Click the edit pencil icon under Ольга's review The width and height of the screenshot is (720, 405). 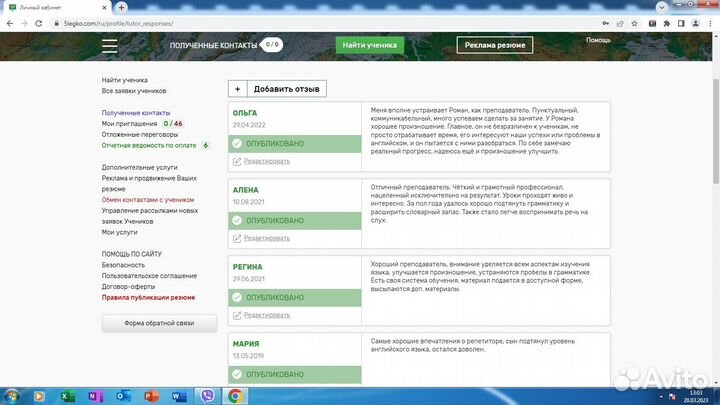pos(237,160)
